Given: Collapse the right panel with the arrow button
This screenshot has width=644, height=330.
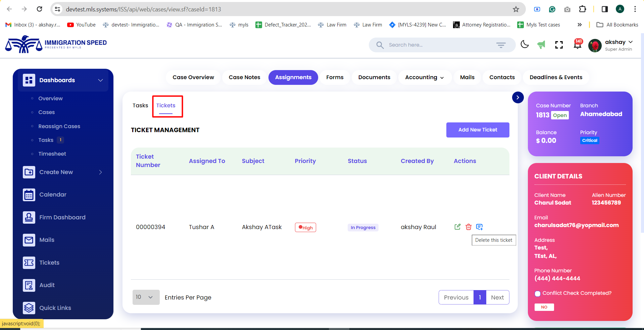Looking at the screenshot, I should click(518, 97).
